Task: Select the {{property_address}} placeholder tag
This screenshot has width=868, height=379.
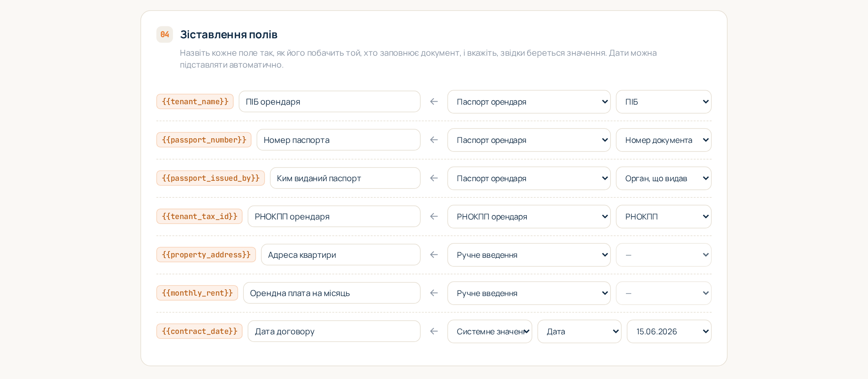Action: [x=206, y=255]
